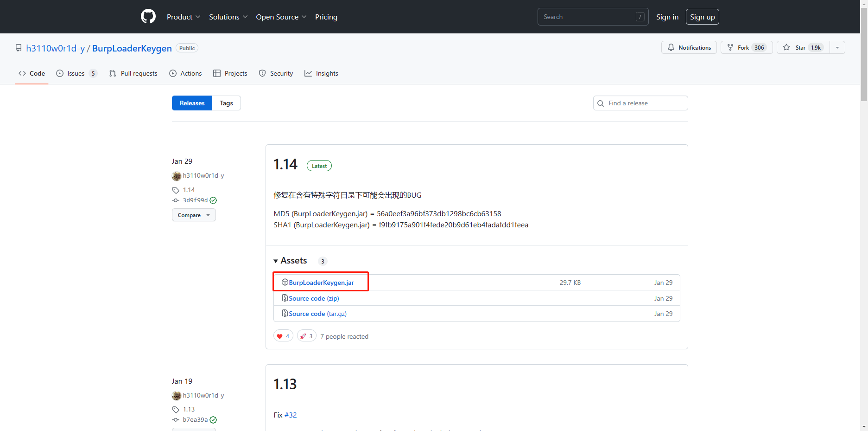Screen dimensions: 868x431
Task: Download Source code (zip)
Action: coord(314,298)
